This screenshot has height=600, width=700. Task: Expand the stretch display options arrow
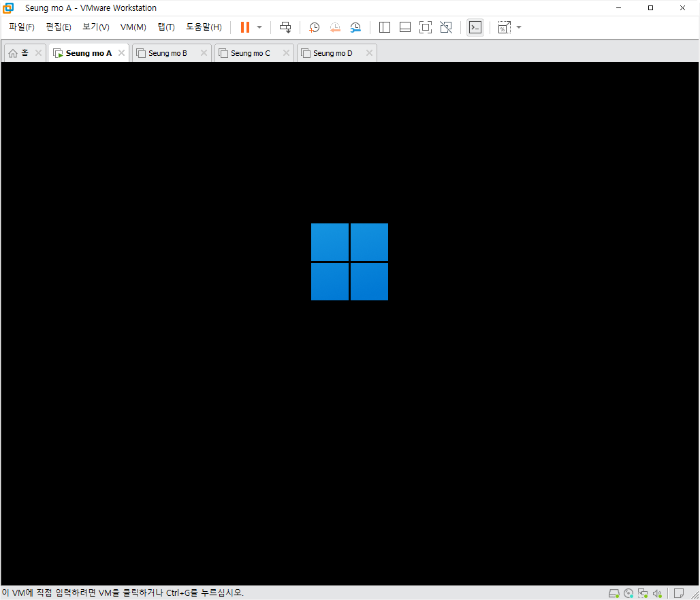click(x=519, y=27)
